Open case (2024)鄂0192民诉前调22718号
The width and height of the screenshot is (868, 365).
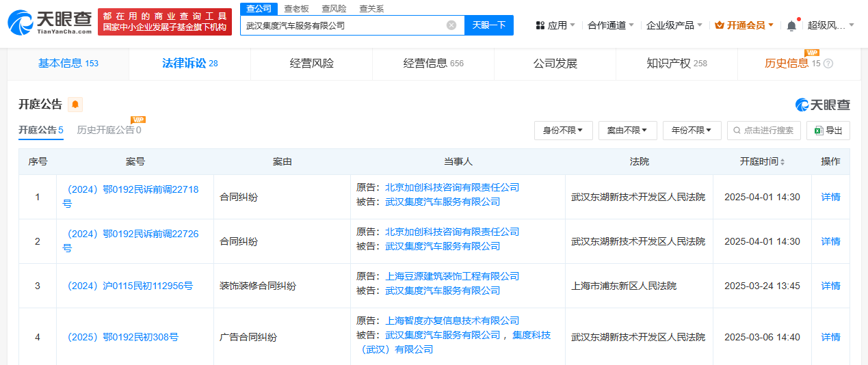point(131,197)
